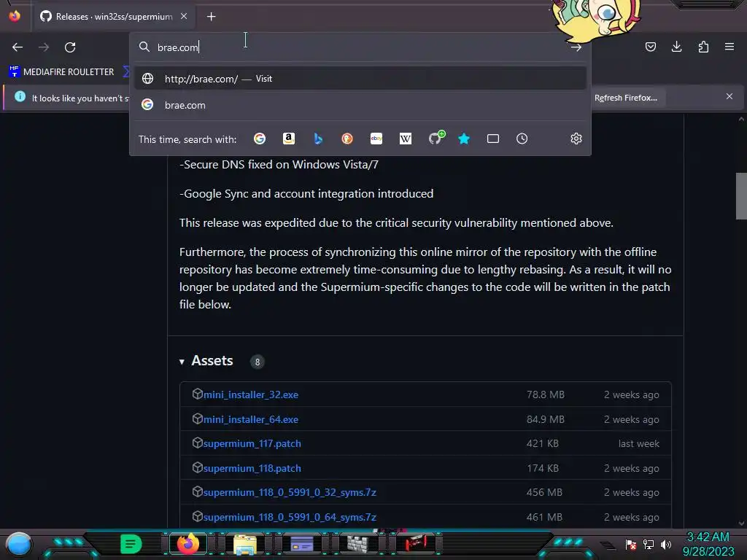Reload the current page

point(70,47)
